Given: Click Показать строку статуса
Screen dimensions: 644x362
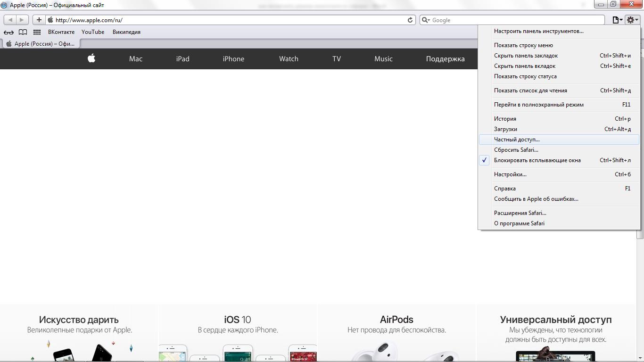Looking at the screenshot, I should 559,76.
